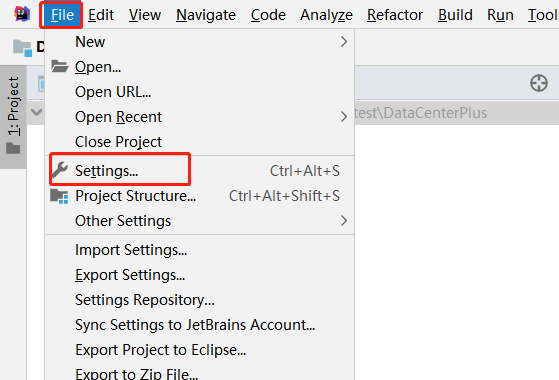The height and width of the screenshot is (380, 559).
Task: Open the Edit menu
Action: coord(101,15)
